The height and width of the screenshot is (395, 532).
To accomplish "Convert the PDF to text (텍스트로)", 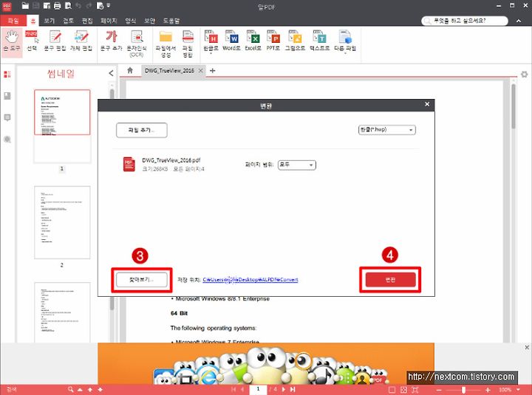I will point(319,41).
